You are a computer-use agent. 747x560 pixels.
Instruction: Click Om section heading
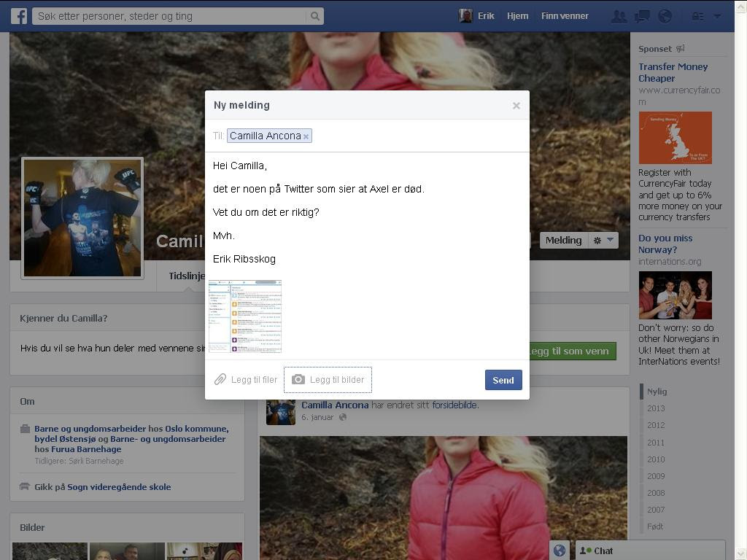pos(27,402)
